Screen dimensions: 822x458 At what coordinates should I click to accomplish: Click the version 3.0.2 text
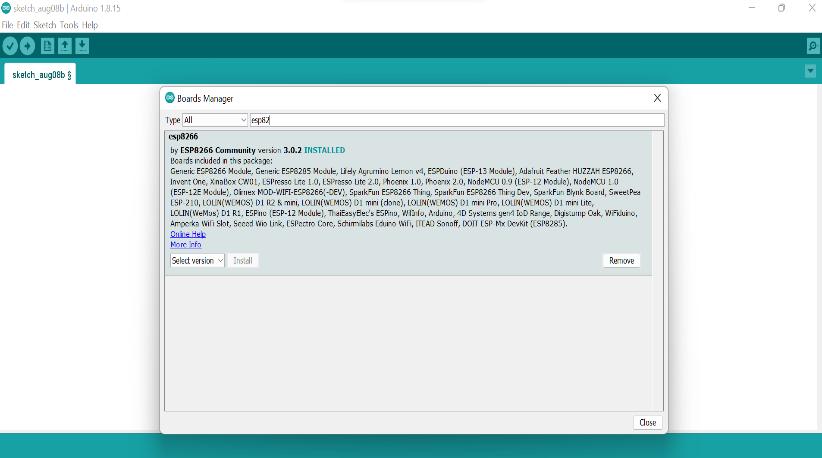(x=280, y=150)
